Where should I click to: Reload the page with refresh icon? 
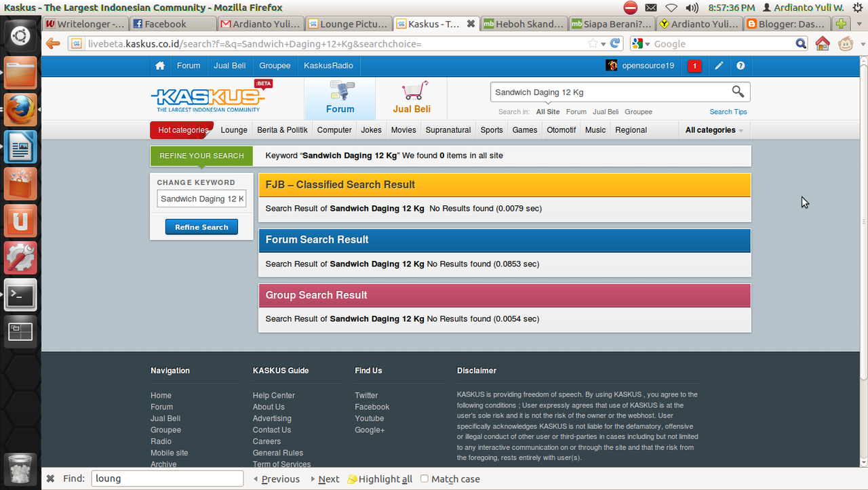(615, 43)
